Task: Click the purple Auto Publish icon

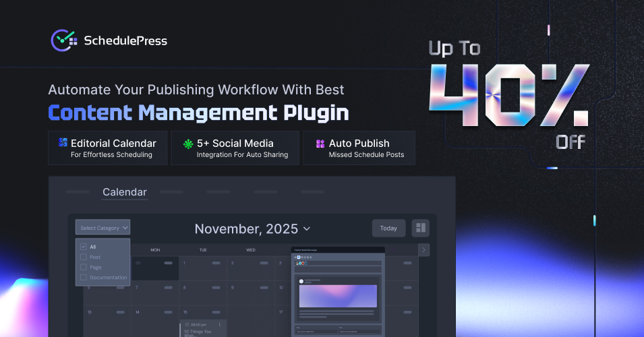Action: (x=320, y=144)
